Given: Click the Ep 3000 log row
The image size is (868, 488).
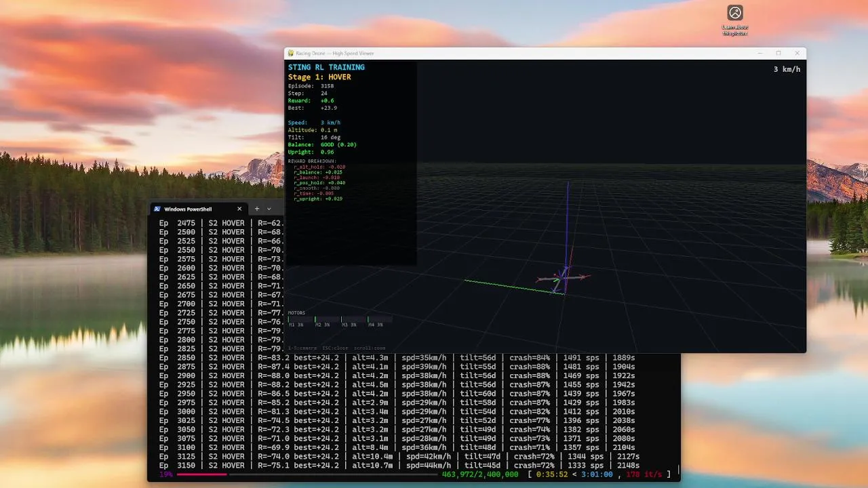Looking at the screenshot, I should [397, 411].
